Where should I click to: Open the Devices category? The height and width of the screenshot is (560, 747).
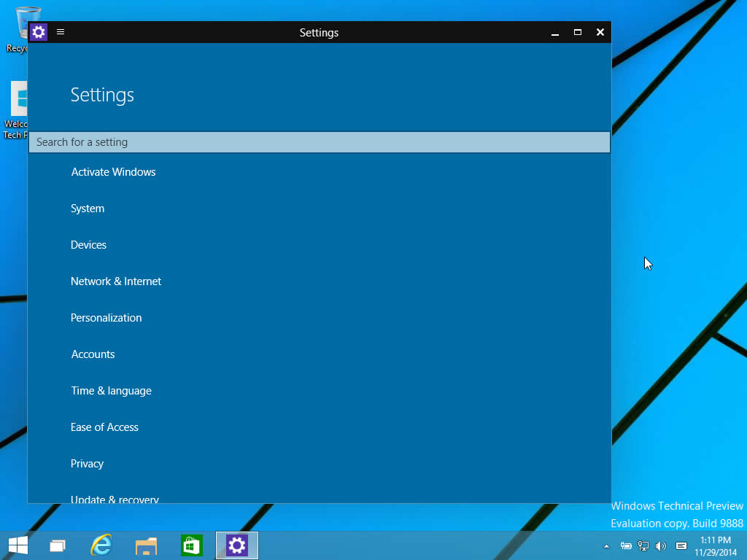pyautogui.click(x=88, y=245)
